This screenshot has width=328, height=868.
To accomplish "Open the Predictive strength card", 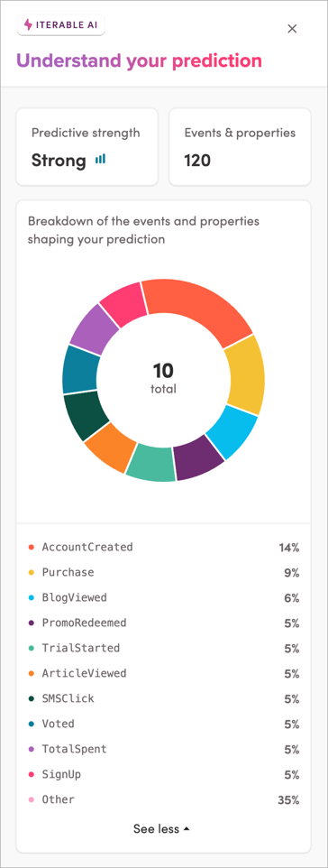I will [x=87, y=147].
